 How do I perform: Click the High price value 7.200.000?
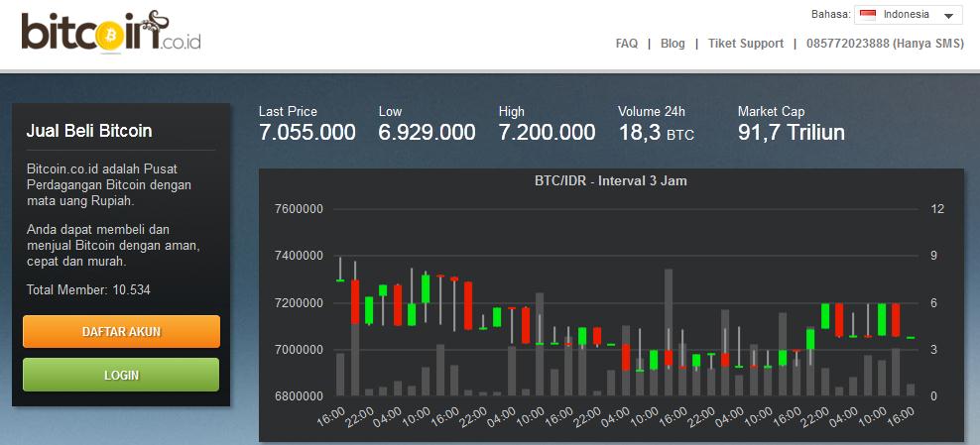click(547, 133)
